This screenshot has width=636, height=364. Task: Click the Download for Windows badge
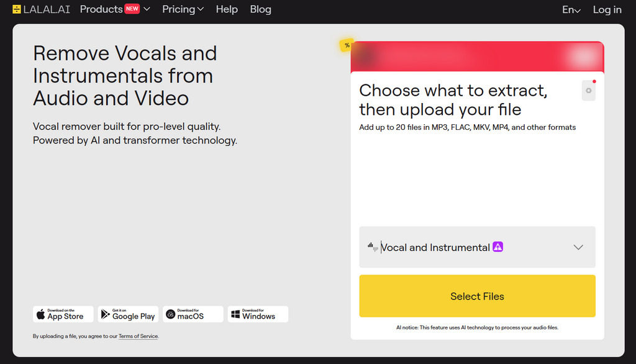(258, 314)
